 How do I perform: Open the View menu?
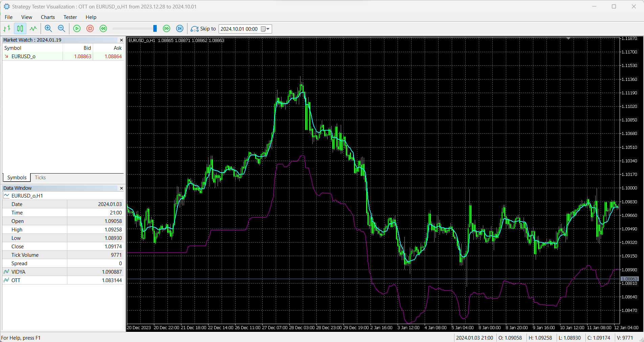coord(27,17)
